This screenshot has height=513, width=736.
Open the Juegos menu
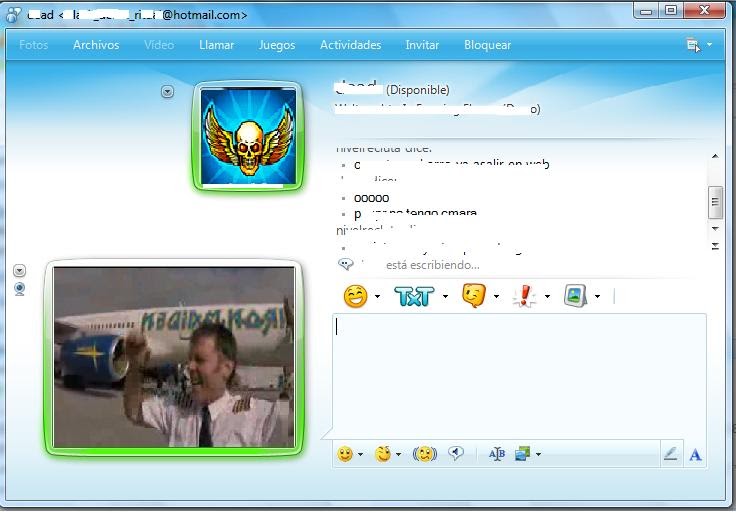pos(277,45)
